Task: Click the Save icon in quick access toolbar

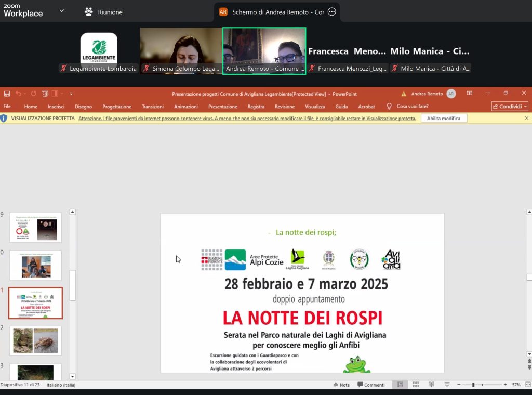Action: pos(7,94)
